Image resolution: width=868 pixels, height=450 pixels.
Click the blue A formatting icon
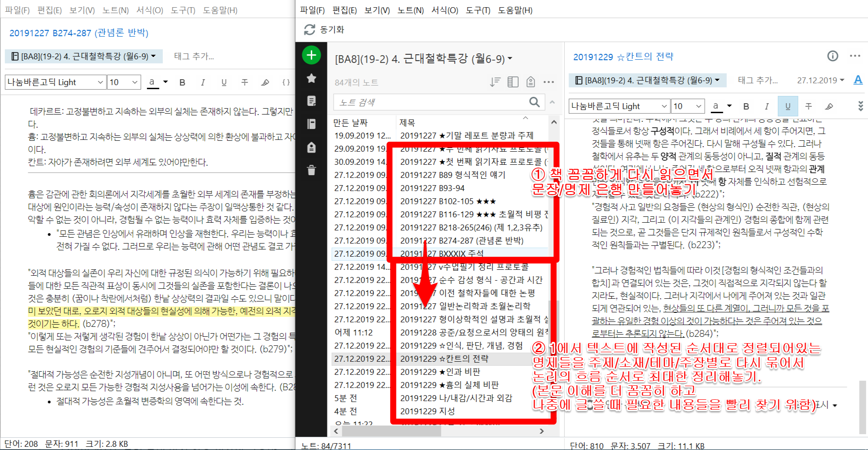click(858, 80)
